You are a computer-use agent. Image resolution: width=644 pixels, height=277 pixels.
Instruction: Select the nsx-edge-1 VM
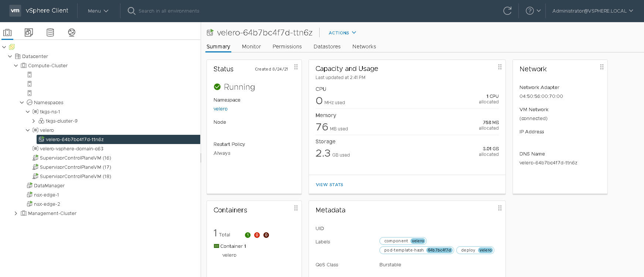(46, 195)
